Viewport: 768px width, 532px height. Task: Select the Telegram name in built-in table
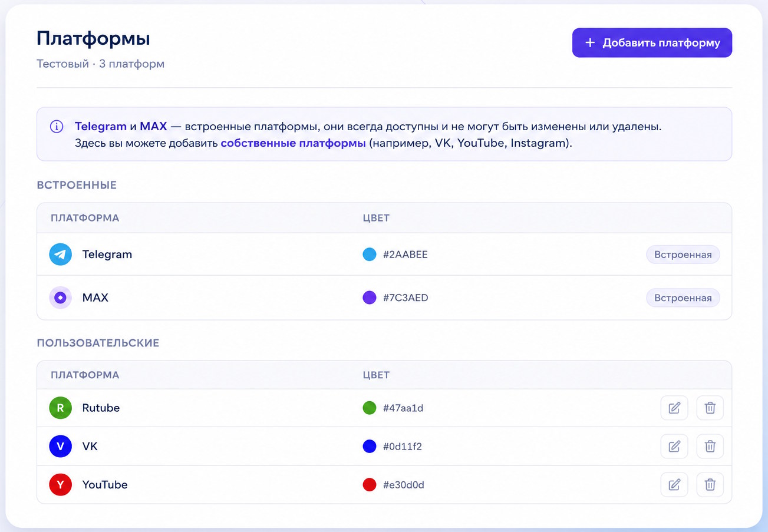click(x=107, y=255)
